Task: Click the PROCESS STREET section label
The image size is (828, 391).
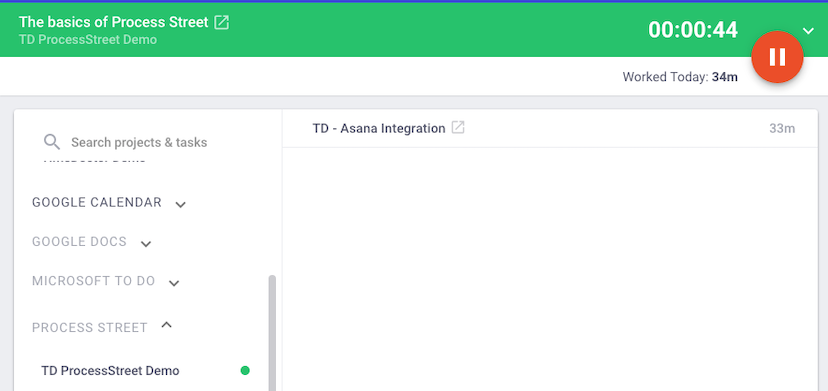Action: (90, 328)
